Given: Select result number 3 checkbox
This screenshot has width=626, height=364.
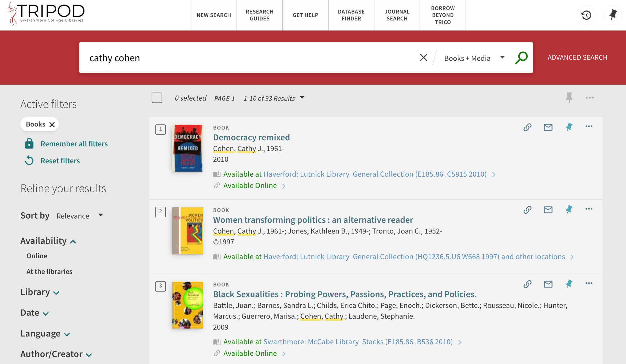Looking at the screenshot, I should [160, 286].
